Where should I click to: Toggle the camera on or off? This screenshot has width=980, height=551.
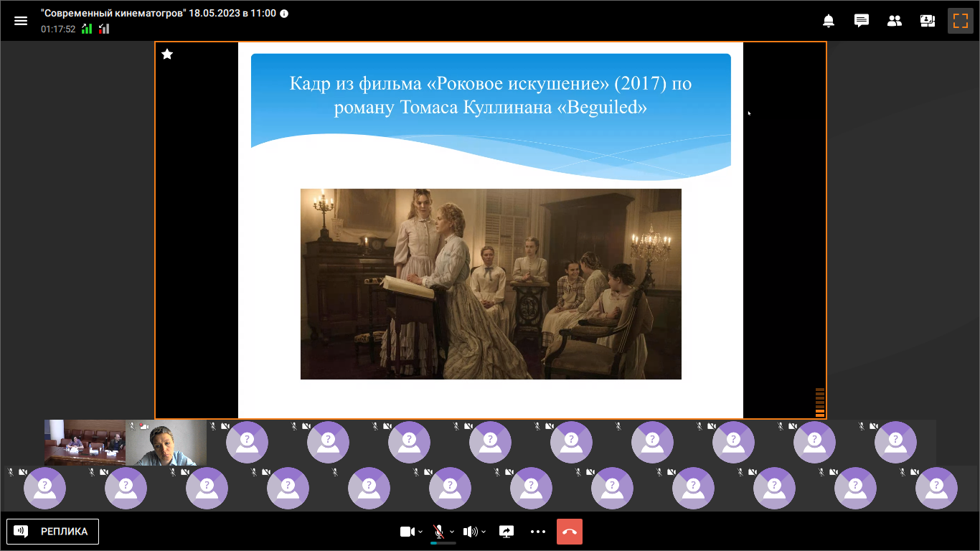coord(407,532)
